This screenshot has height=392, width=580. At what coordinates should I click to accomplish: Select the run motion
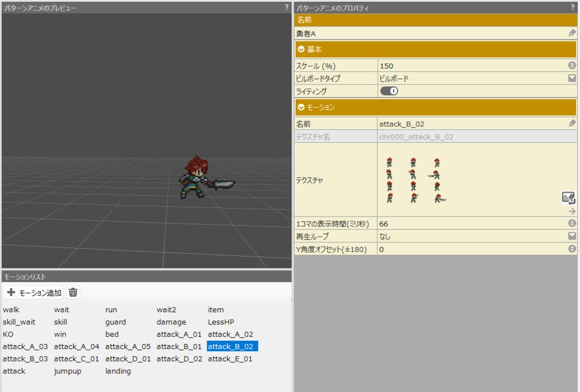(111, 309)
